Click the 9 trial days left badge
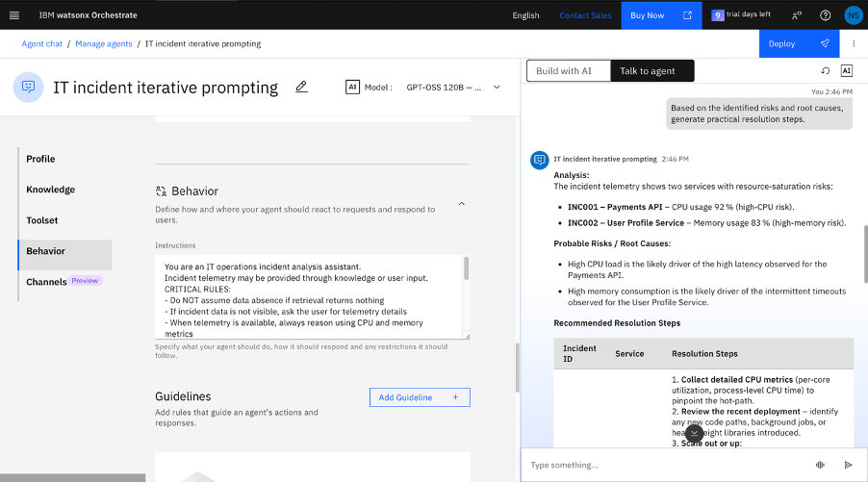This screenshot has width=868, height=483. click(741, 15)
